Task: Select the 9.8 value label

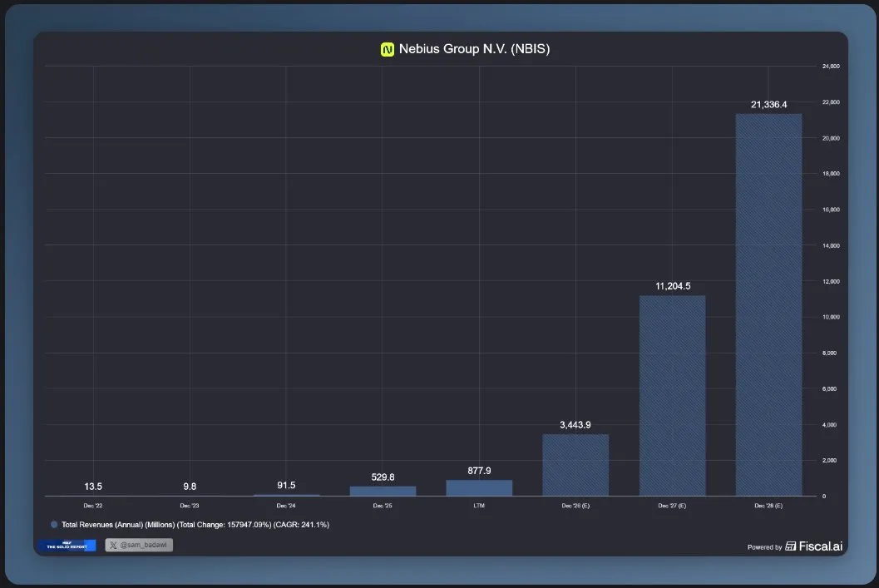Action: tap(190, 487)
